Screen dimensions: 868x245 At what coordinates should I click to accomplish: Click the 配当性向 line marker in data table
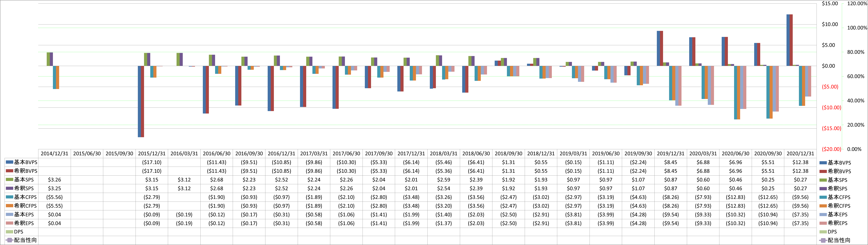click(x=9, y=240)
